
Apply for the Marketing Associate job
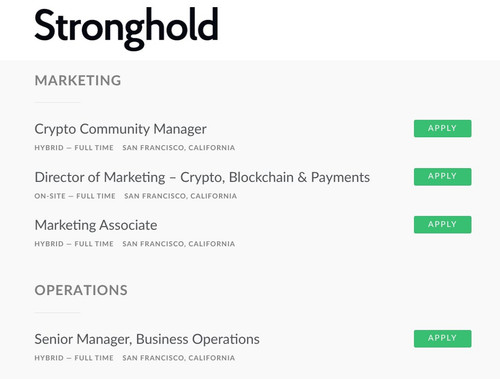442,224
